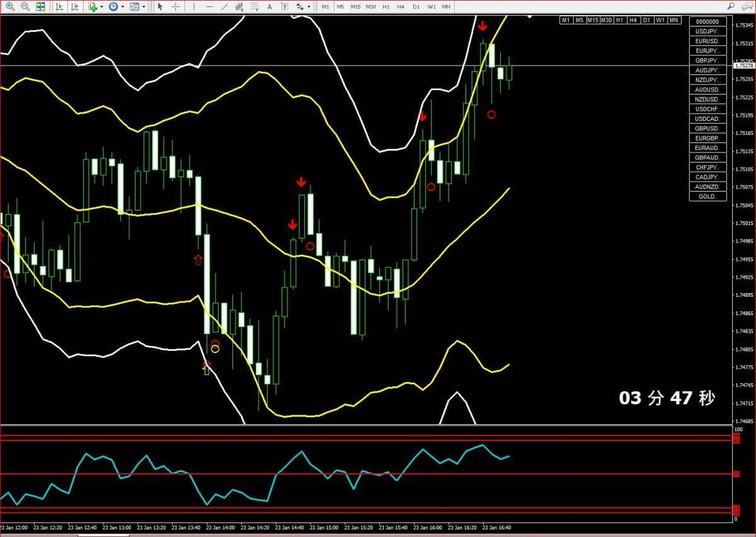Select the Fibonacci Retracement tool
The image size is (756, 537).
(x=255, y=6)
